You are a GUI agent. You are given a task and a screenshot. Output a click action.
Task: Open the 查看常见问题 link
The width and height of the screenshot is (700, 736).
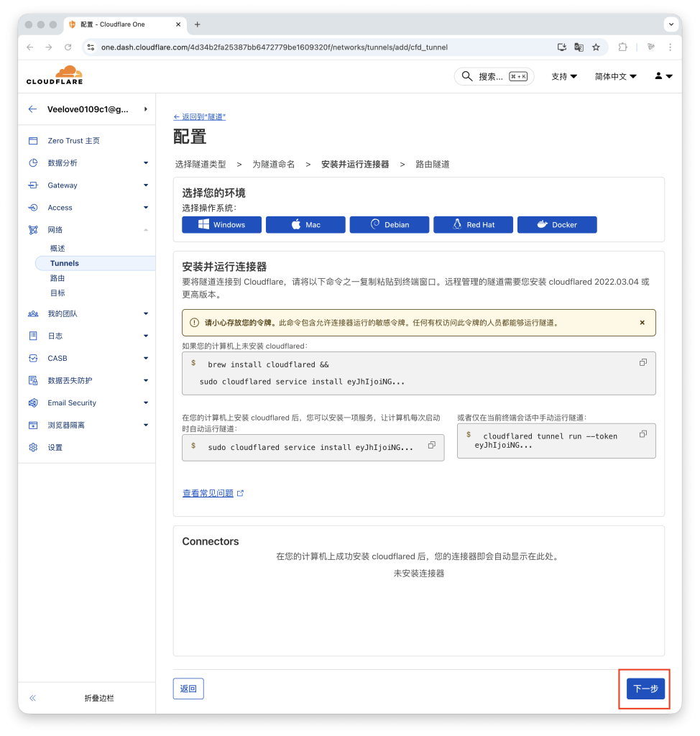point(208,493)
